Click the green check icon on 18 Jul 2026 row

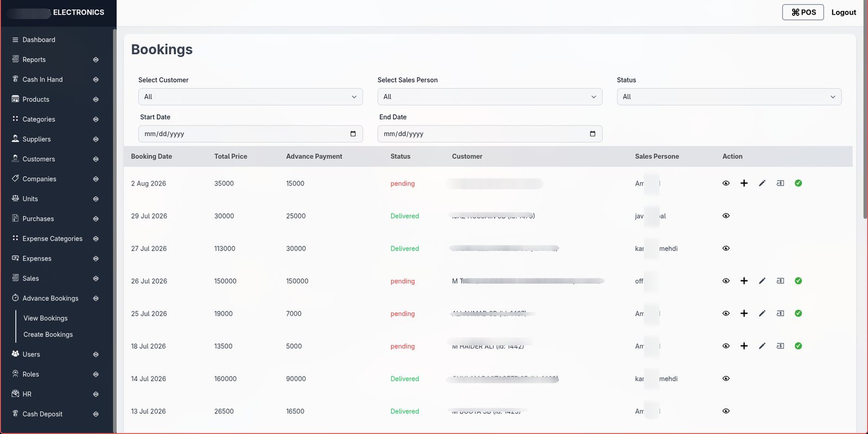point(799,346)
